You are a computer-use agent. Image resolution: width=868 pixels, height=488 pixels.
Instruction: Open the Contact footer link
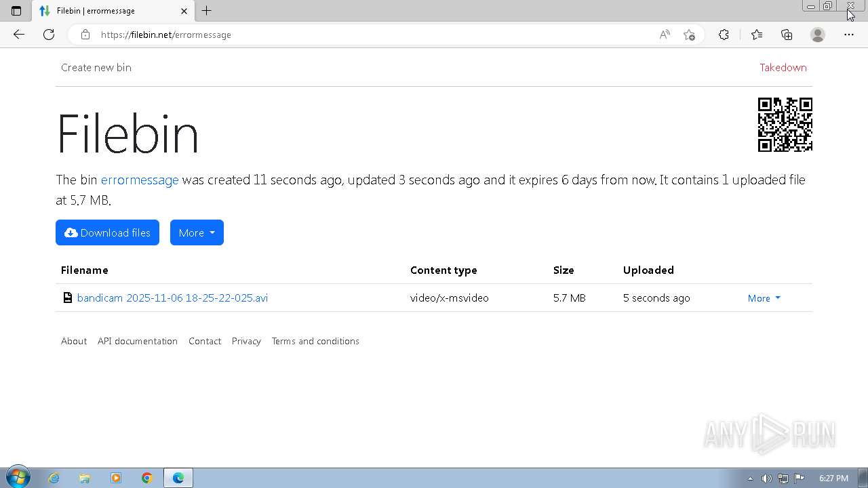(x=205, y=341)
